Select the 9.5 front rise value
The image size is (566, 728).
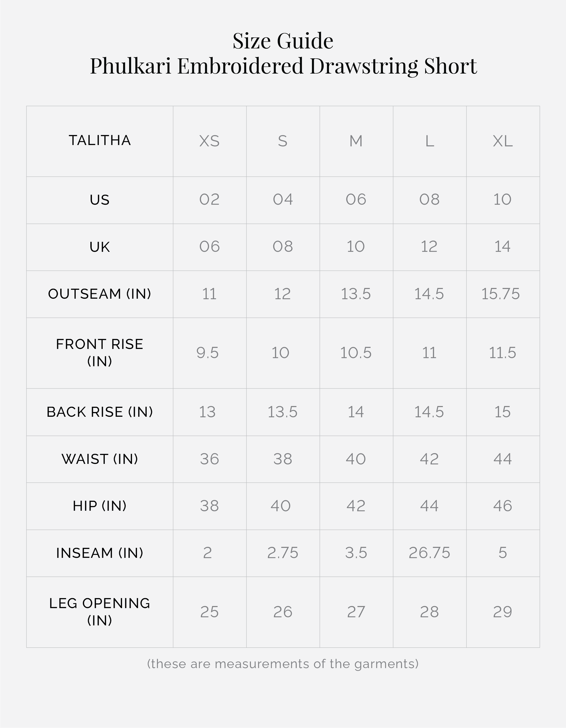207,353
